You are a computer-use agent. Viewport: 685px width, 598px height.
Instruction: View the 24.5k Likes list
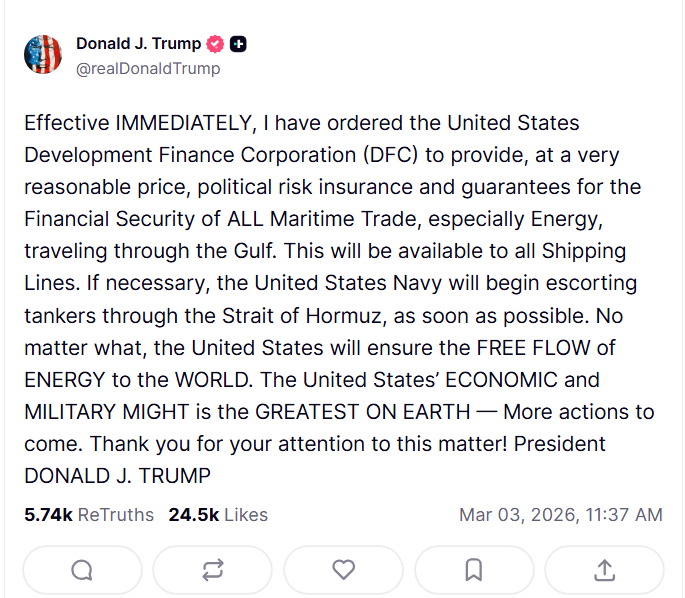click(x=218, y=515)
